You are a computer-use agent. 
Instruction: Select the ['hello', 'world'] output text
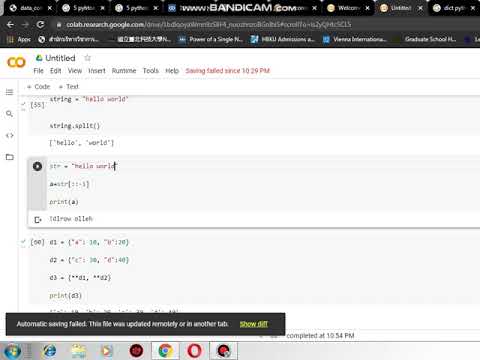click(82, 143)
